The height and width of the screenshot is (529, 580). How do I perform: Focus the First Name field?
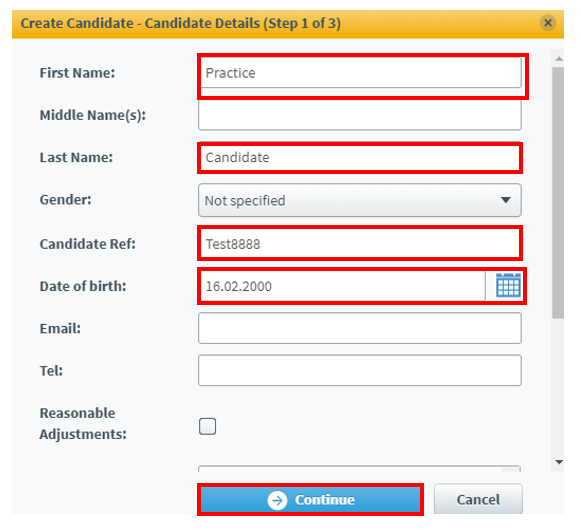coord(361,73)
